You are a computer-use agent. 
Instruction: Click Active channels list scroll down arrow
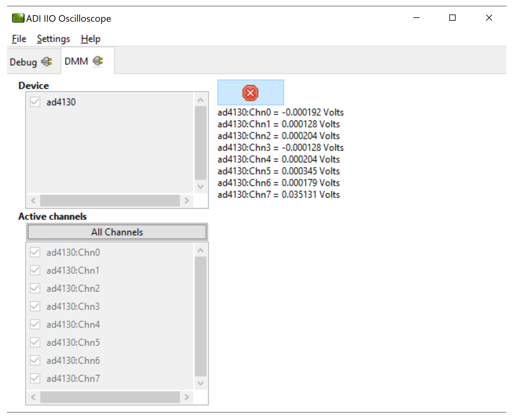[200, 383]
